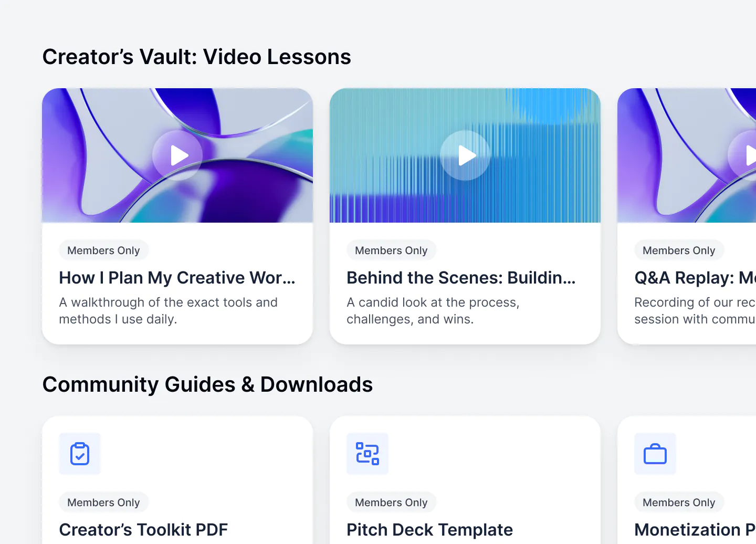
Task: Play the Behind the Scenes video
Action: [465, 155]
